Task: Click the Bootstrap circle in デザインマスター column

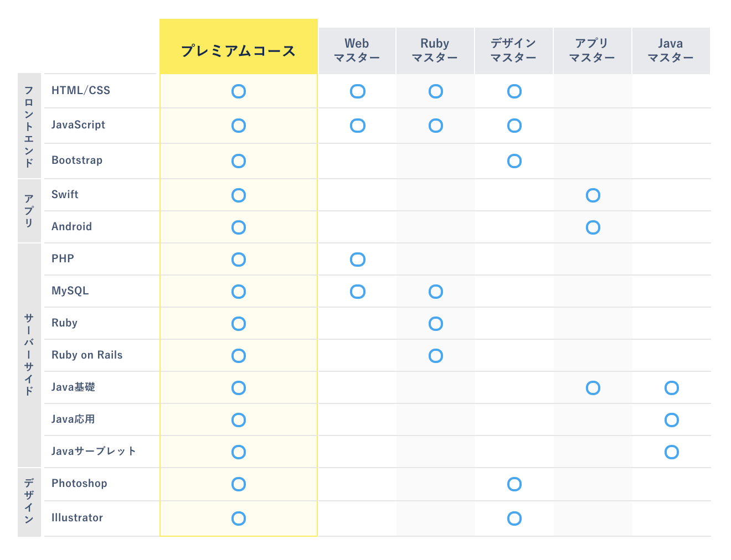Action: 514,161
